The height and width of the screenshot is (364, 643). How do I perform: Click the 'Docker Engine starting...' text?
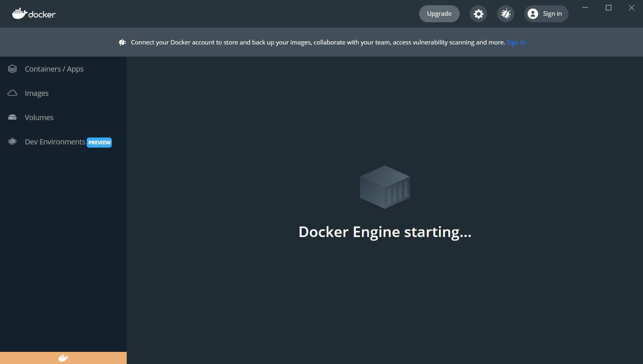385,232
